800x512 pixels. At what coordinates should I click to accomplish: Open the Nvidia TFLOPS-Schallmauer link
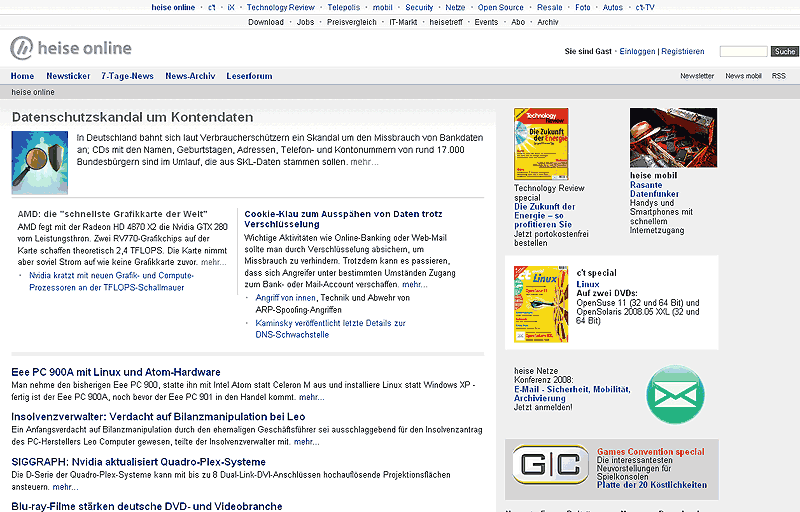pyautogui.click(x=111, y=281)
